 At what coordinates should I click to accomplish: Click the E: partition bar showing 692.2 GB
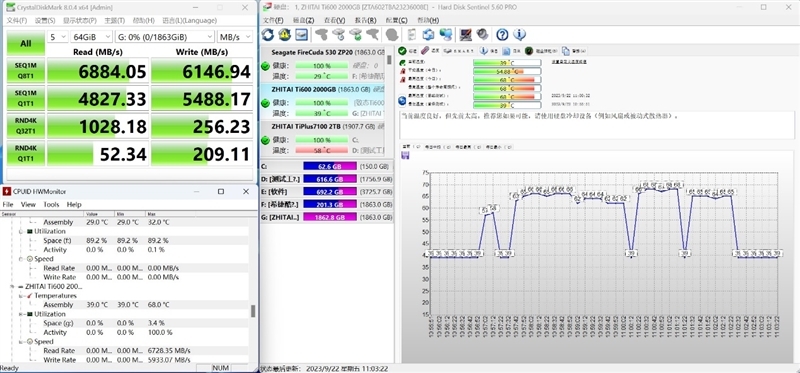coord(329,191)
